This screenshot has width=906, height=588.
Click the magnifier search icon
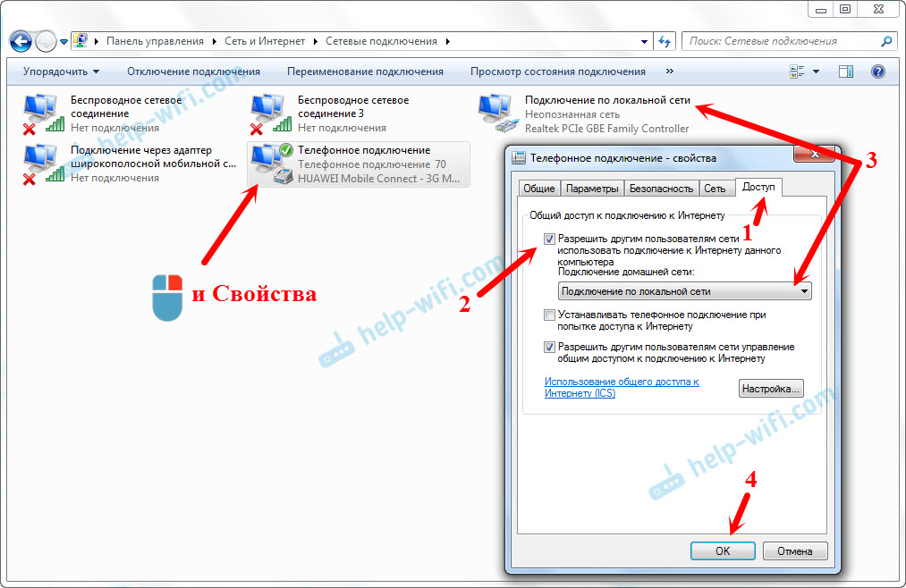pyautogui.click(x=886, y=41)
